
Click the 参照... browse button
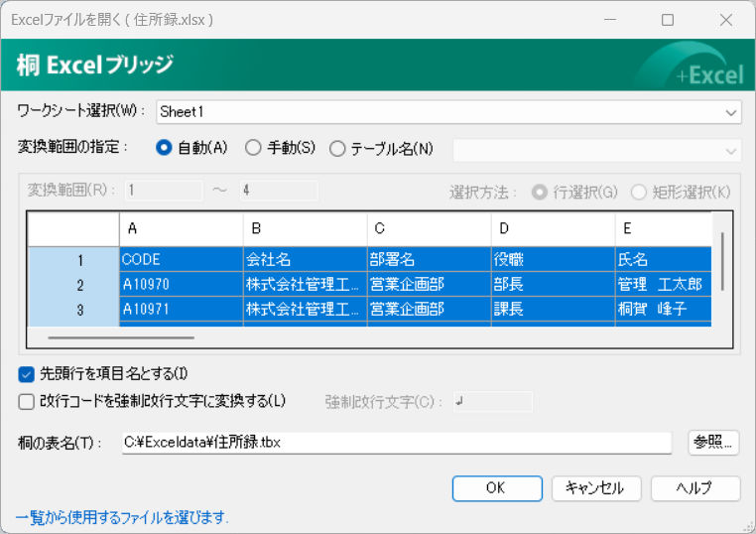(713, 442)
